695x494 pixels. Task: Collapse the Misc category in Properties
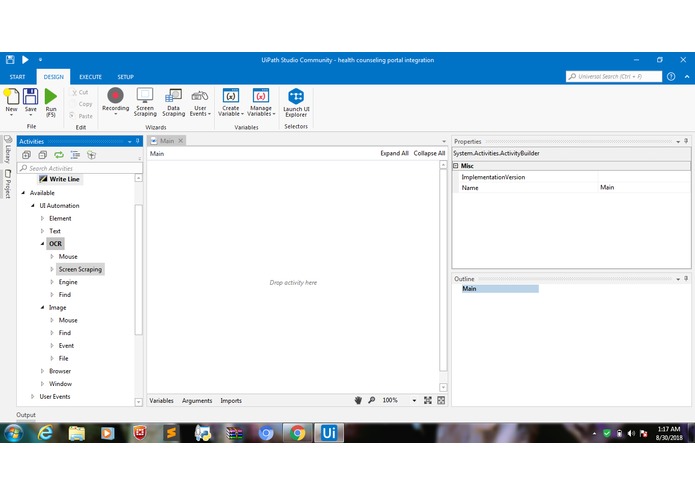pyautogui.click(x=455, y=165)
